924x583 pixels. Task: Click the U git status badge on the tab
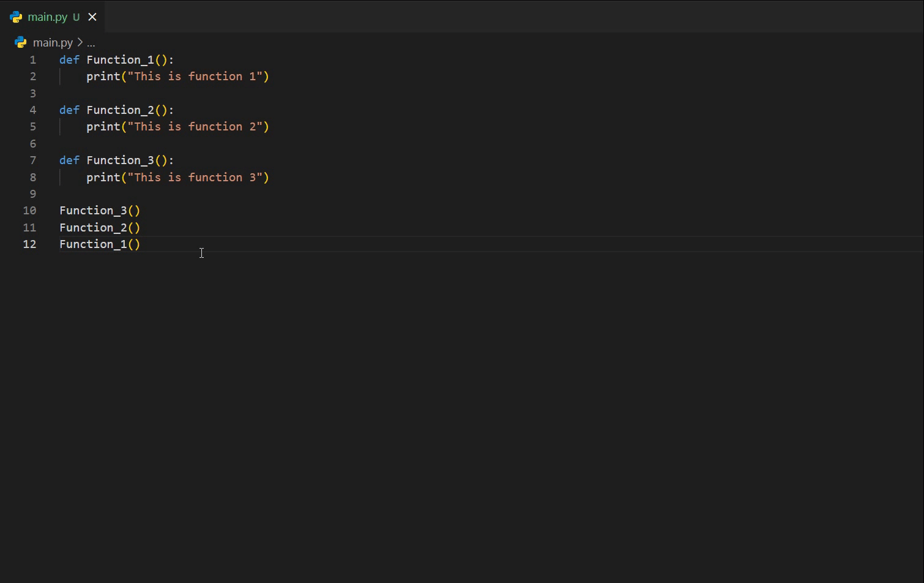76,17
